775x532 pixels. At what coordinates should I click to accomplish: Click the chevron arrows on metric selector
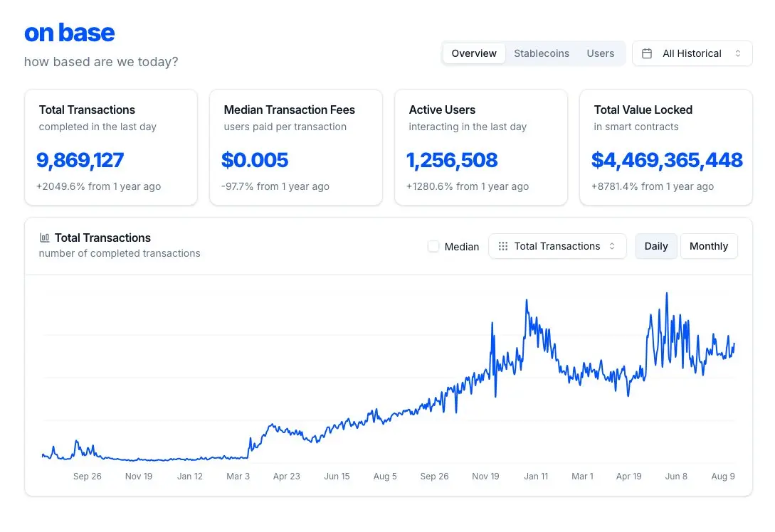click(x=612, y=246)
